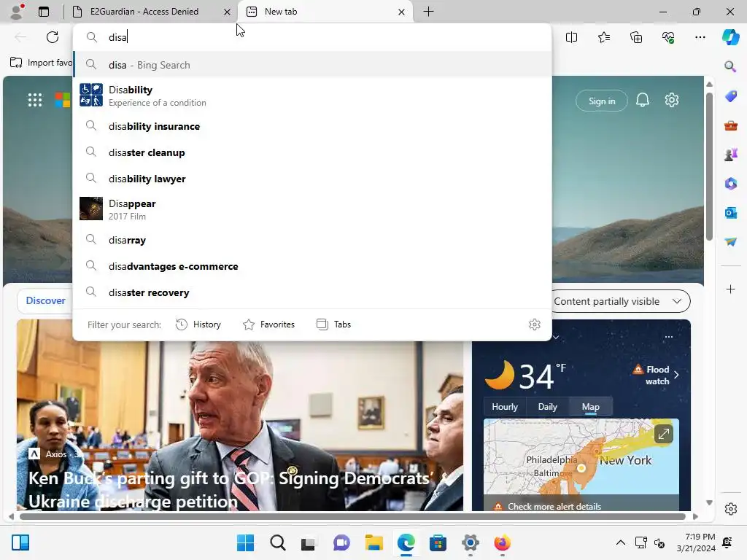The height and width of the screenshot is (560, 747).
Task: Open sidebar Drop paper plane icon
Action: tap(730, 242)
